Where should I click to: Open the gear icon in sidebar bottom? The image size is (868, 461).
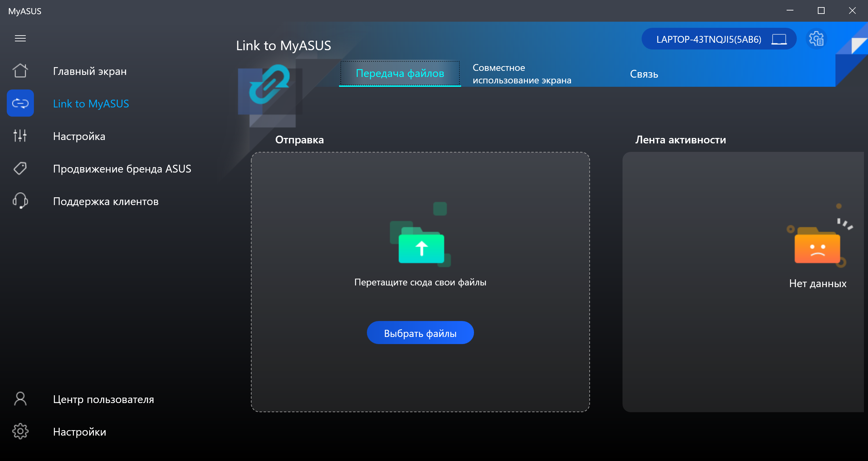click(x=20, y=432)
